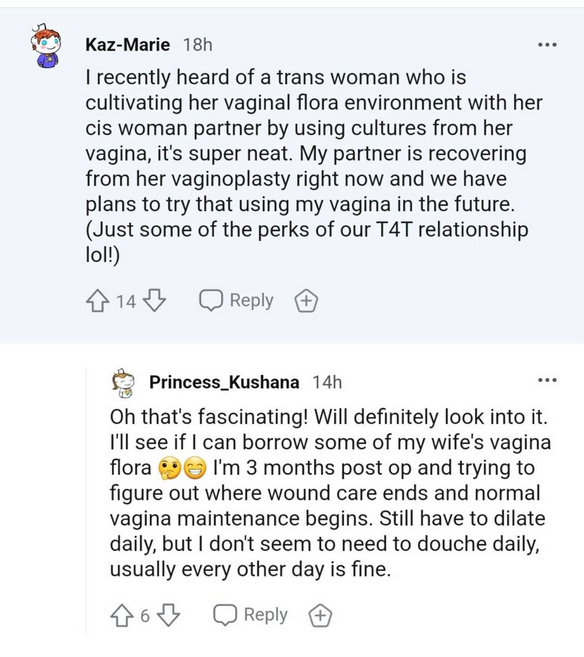Collapse thread using the vertical reply line
Screen dimensions: 584x657
pyautogui.click(x=86, y=501)
